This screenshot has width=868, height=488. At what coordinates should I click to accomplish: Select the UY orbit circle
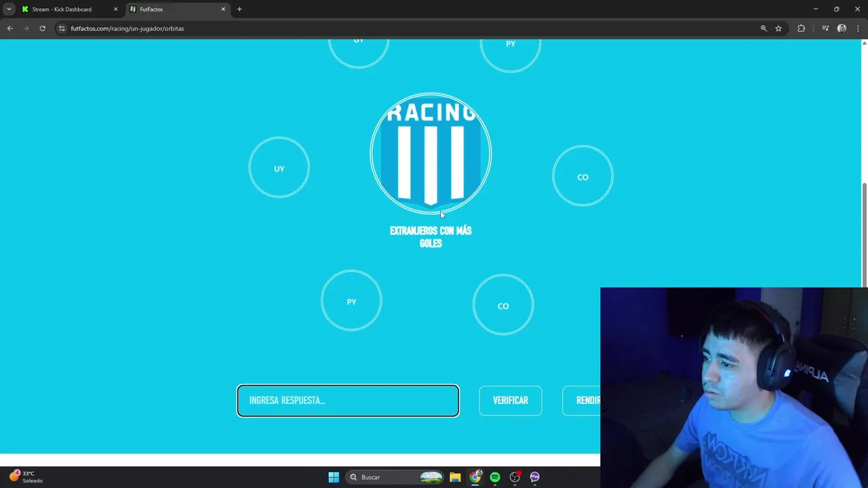(279, 168)
